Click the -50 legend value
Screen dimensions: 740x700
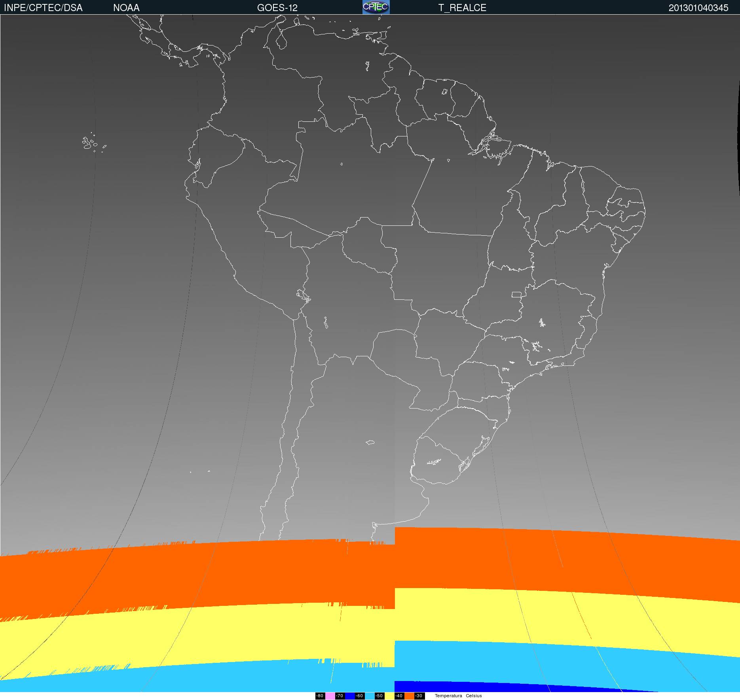pyautogui.click(x=379, y=696)
